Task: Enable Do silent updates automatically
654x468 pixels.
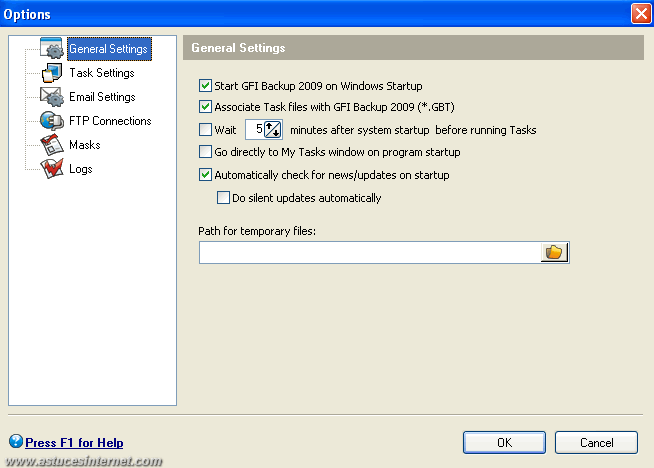Action: pos(223,198)
